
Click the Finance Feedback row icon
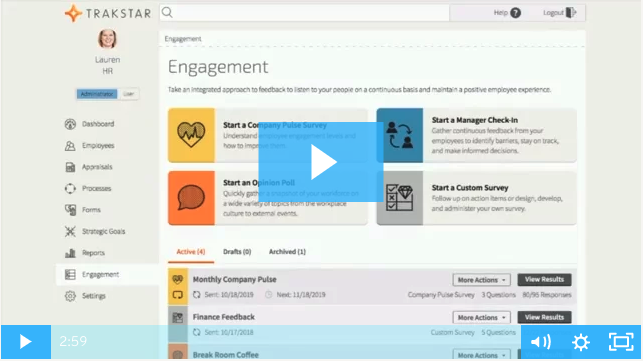(178, 318)
